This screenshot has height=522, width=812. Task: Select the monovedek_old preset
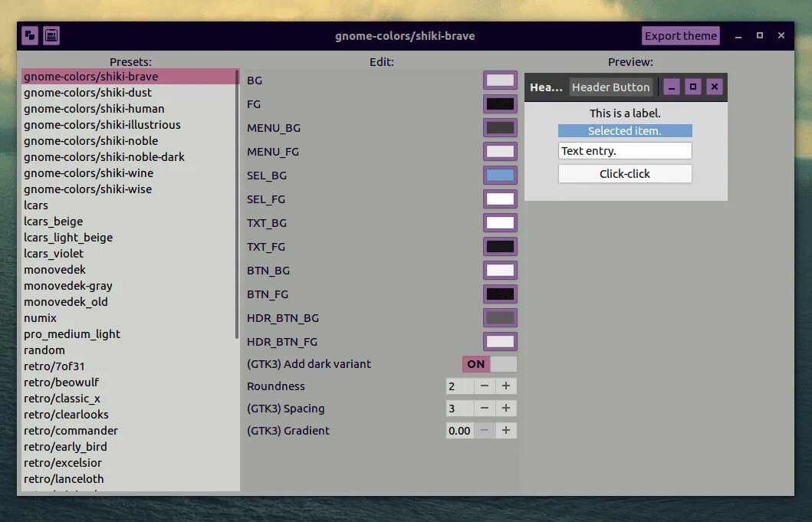129,301
